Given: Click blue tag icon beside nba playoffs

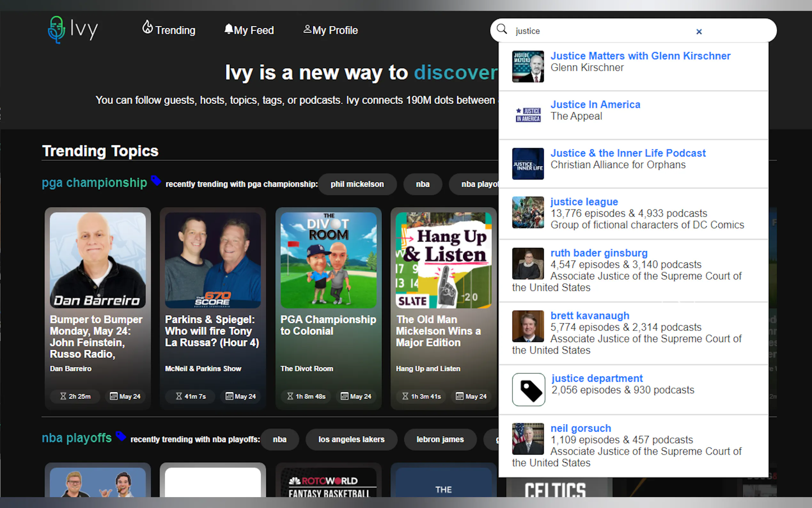Looking at the screenshot, I should pyautogui.click(x=121, y=436).
